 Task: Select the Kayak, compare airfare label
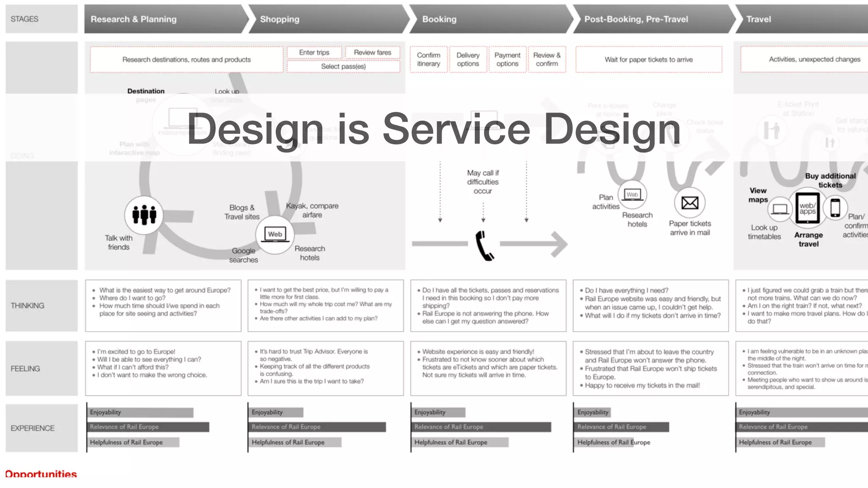click(x=312, y=211)
